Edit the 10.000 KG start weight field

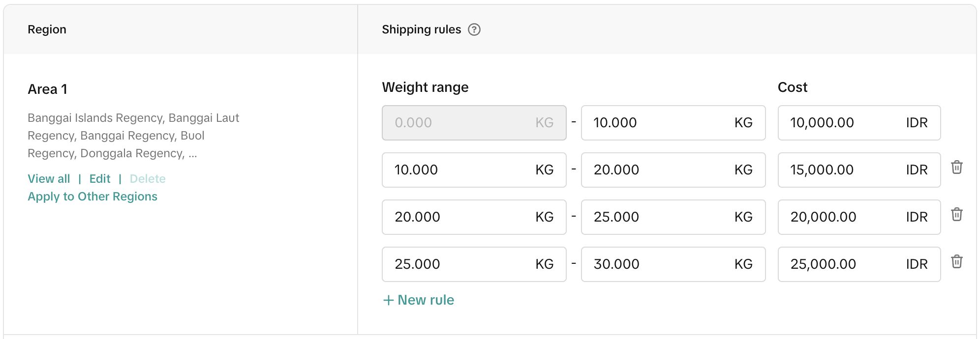[460, 170]
